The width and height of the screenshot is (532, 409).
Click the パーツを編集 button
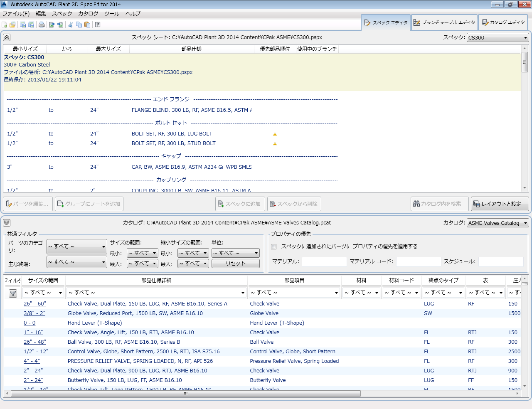28,204
